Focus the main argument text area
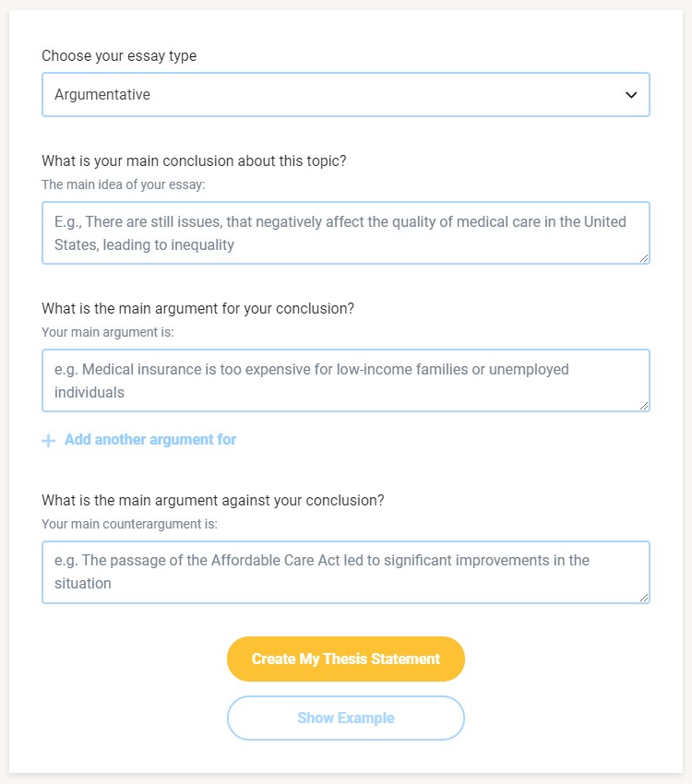692x784 pixels. [x=346, y=380]
